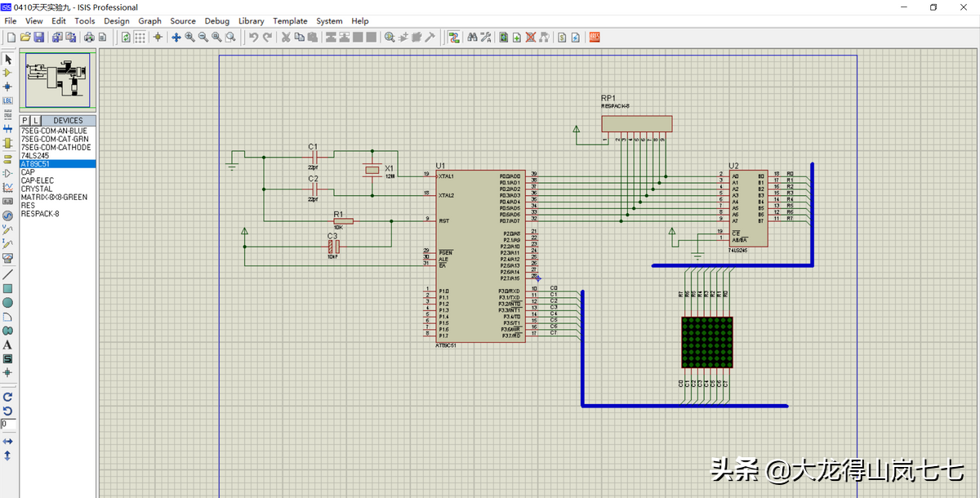Select the Wire label LBL tool
This screenshot has width=980, height=498.
pyautogui.click(x=7, y=100)
